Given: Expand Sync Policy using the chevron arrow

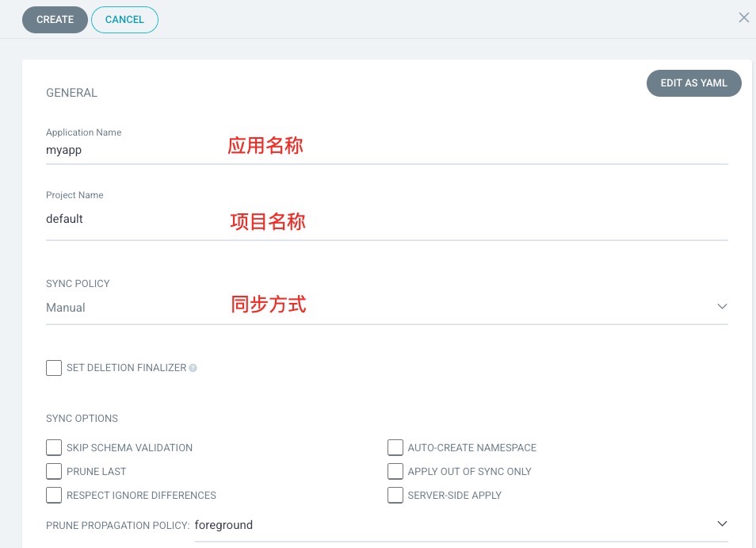Looking at the screenshot, I should click(x=721, y=307).
